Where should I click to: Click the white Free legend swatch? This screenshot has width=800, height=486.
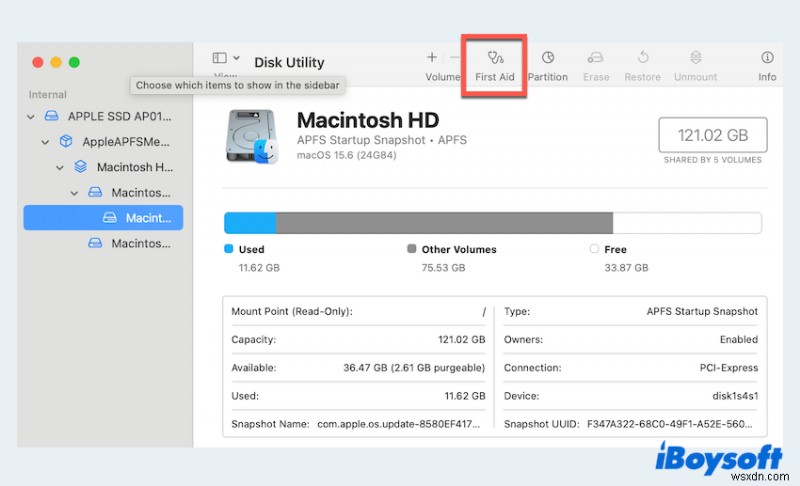point(594,249)
